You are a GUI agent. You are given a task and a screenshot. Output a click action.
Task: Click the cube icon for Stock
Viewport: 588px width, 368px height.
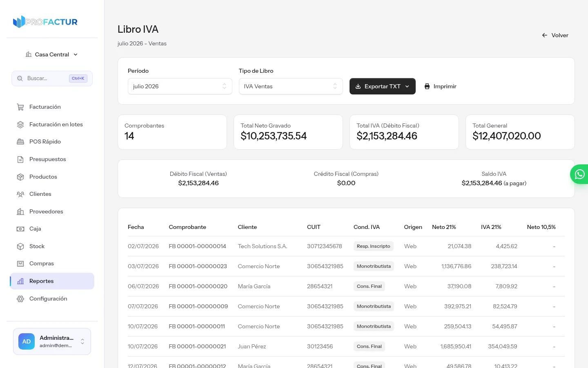pos(20,247)
